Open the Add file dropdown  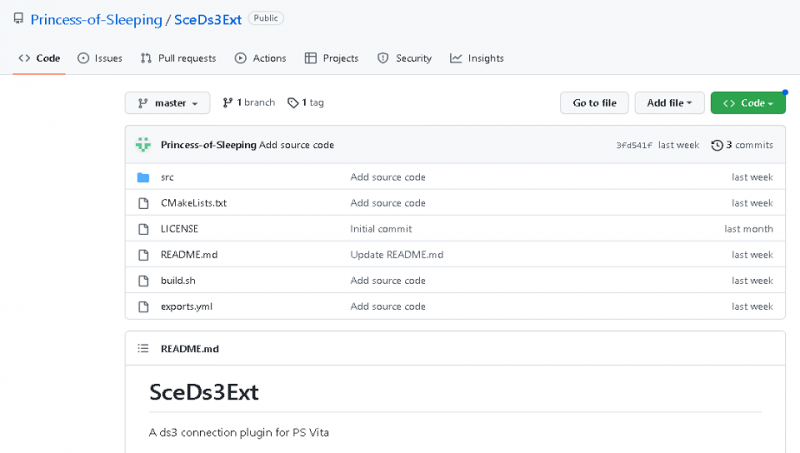pyautogui.click(x=669, y=103)
